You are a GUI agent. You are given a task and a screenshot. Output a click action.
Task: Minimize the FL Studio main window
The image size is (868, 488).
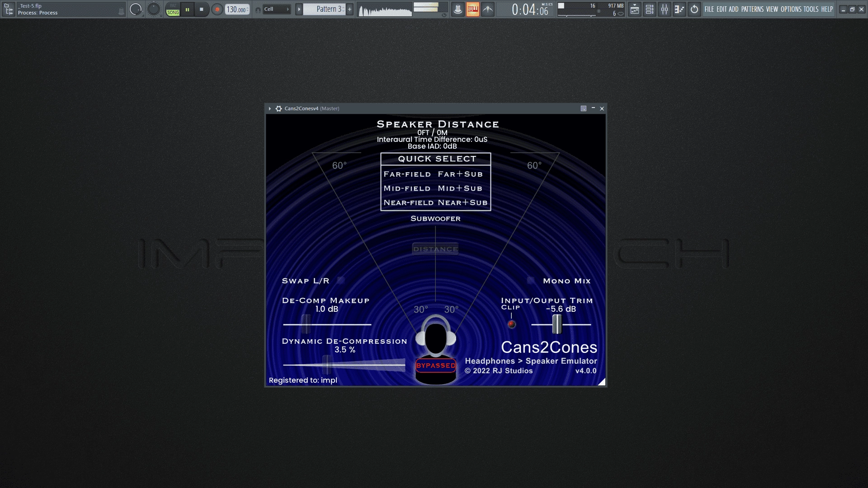click(x=843, y=9)
